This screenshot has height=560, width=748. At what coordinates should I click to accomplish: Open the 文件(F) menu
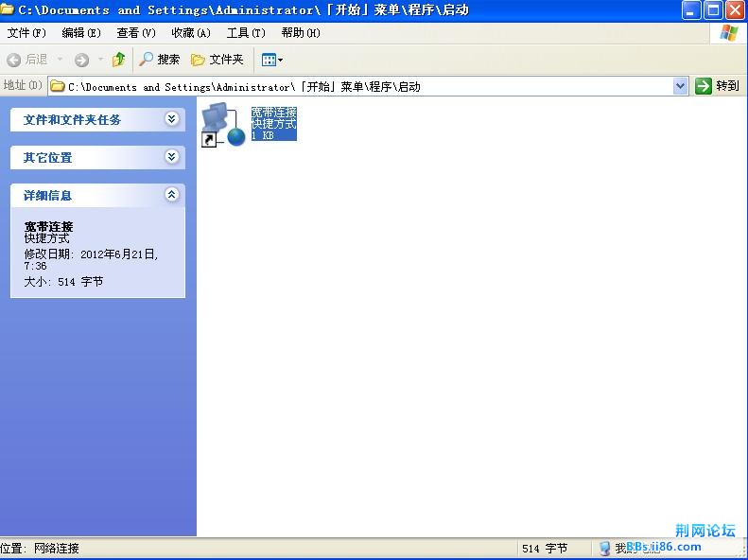[x=26, y=33]
